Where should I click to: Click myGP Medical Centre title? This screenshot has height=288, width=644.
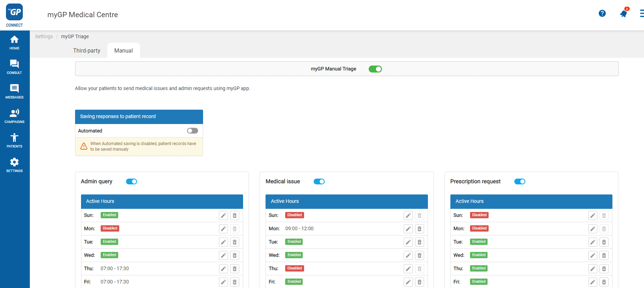point(83,15)
